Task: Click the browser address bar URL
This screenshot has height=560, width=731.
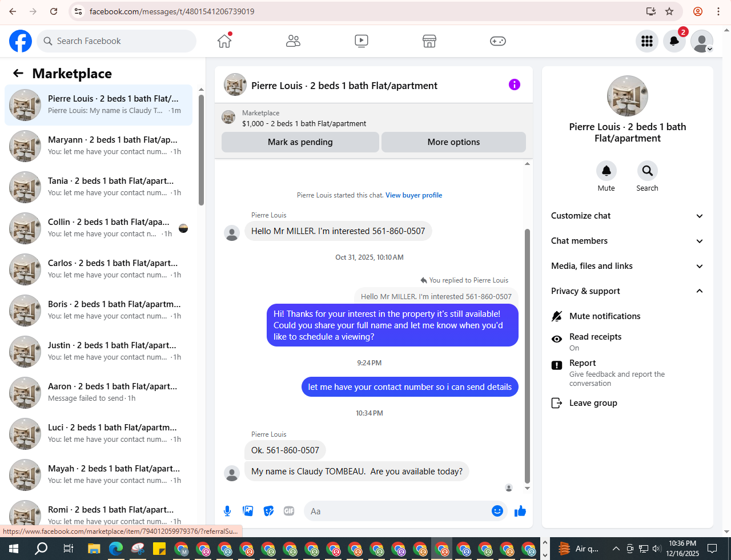Action: coord(172,11)
